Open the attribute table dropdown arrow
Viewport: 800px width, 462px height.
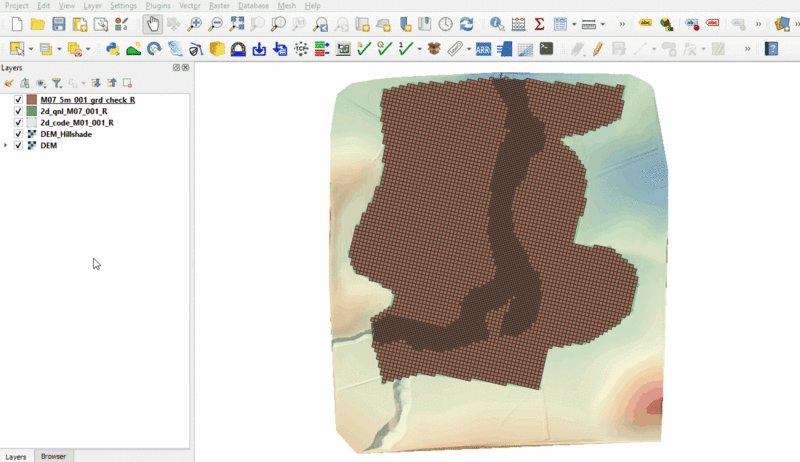[x=574, y=24]
